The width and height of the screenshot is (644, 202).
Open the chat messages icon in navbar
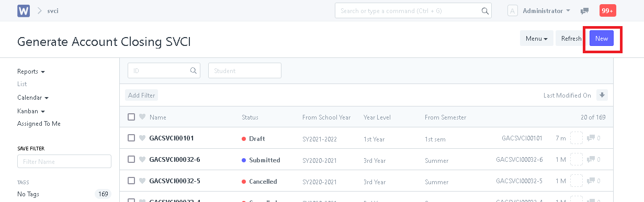click(x=584, y=11)
